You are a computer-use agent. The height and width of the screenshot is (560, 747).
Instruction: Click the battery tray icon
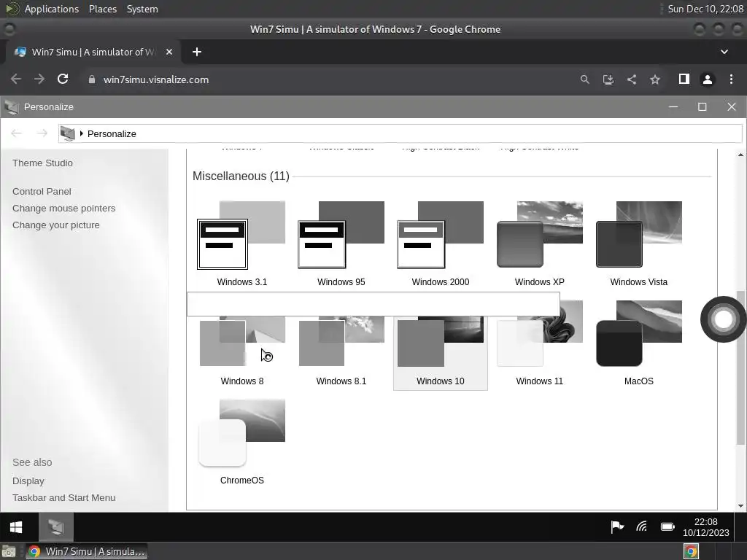pos(667,526)
